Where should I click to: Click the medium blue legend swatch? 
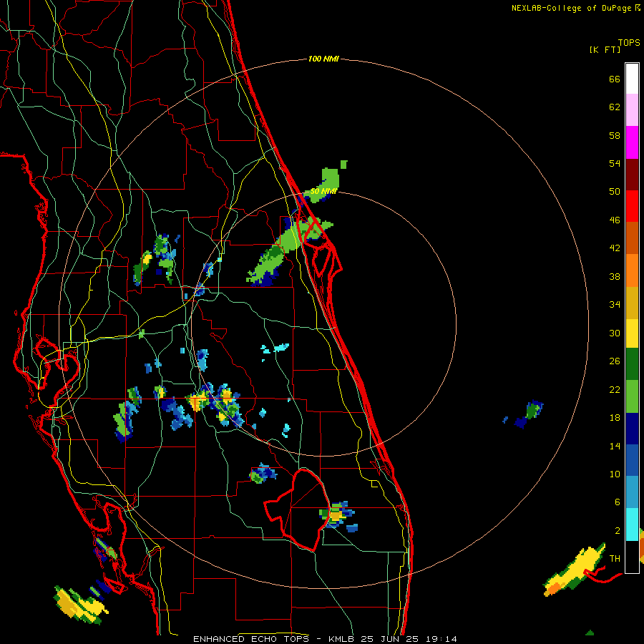632,461
